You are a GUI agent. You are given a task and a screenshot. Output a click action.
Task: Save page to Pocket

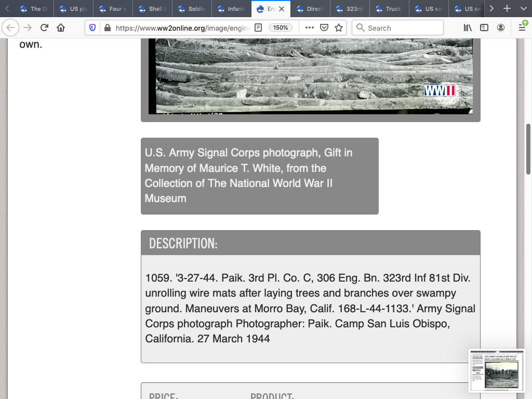[324, 28]
